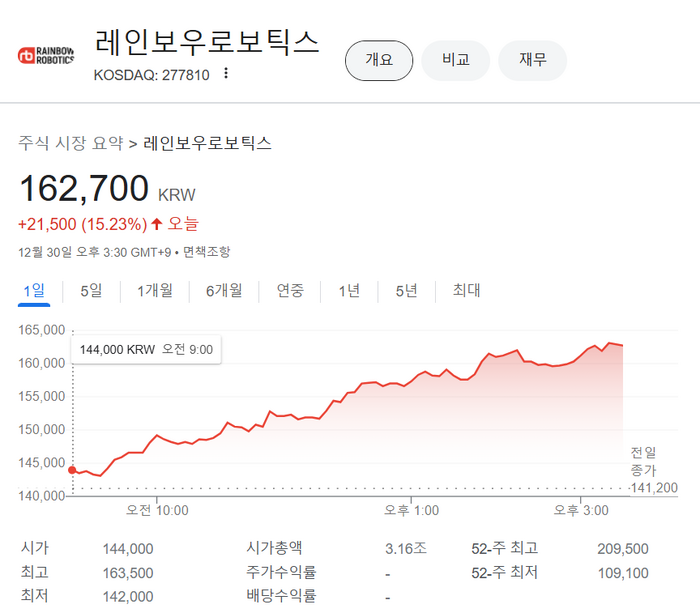Select the 1개월 chart range
The height and width of the screenshot is (613, 700).
[x=154, y=291]
